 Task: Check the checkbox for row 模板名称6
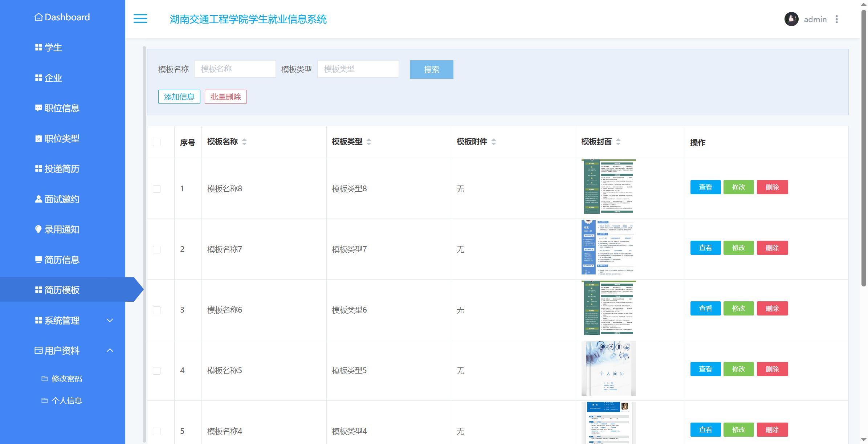(157, 310)
